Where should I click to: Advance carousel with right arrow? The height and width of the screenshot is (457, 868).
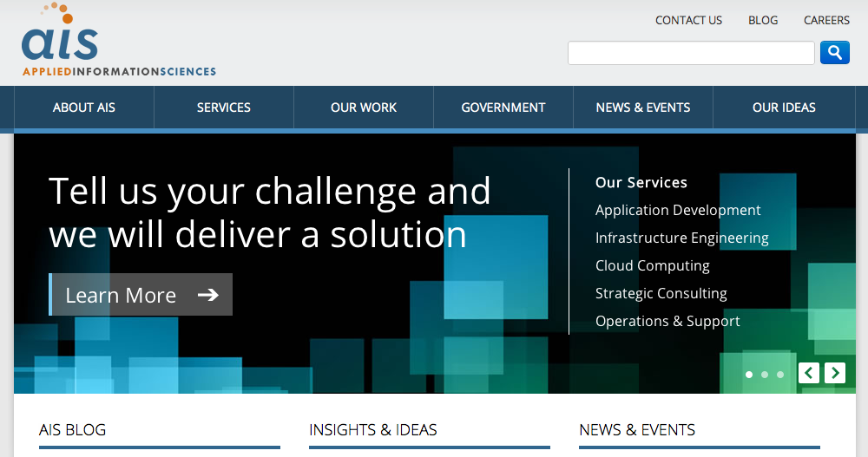(835, 373)
